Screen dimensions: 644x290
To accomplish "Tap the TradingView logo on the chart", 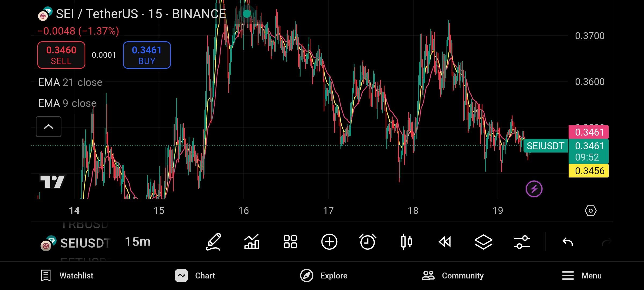I will pos(52,182).
